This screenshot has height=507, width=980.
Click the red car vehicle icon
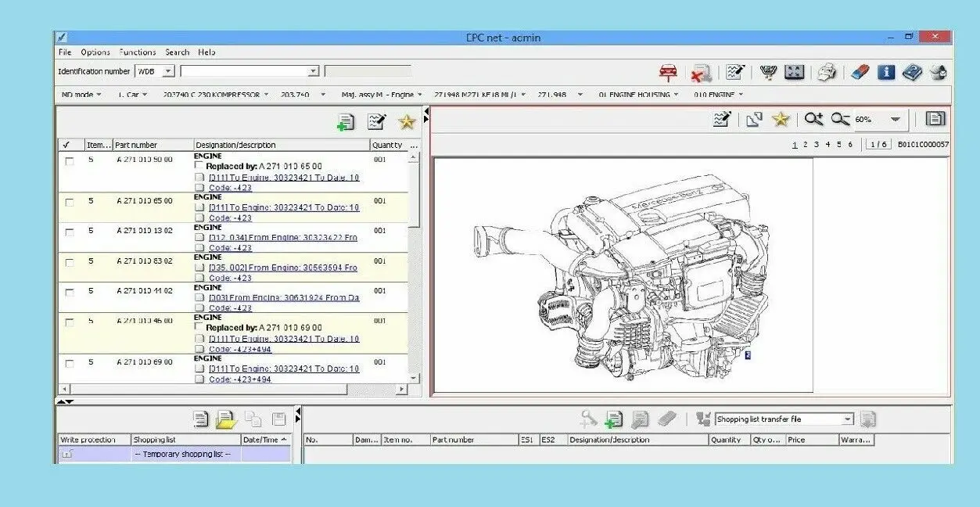point(668,73)
